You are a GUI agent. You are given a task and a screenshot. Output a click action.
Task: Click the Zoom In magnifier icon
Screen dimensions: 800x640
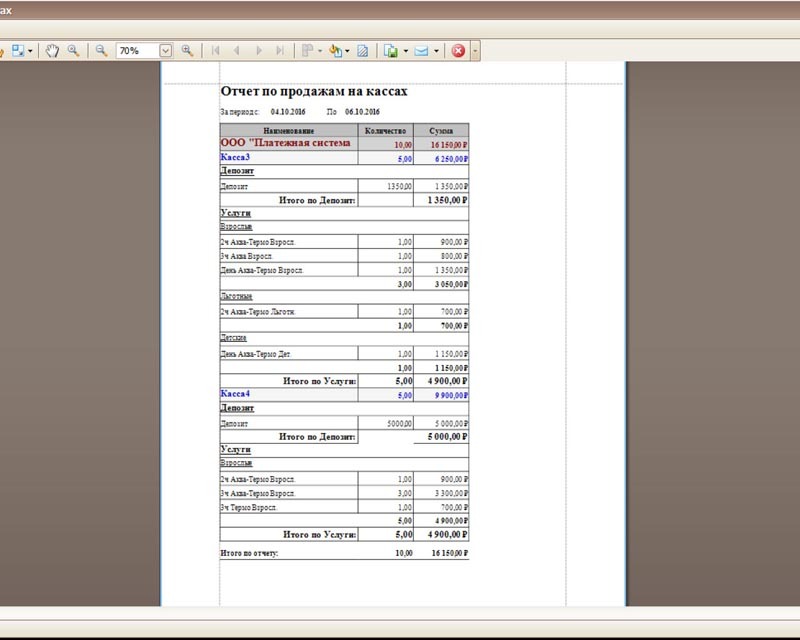pyautogui.click(x=187, y=50)
